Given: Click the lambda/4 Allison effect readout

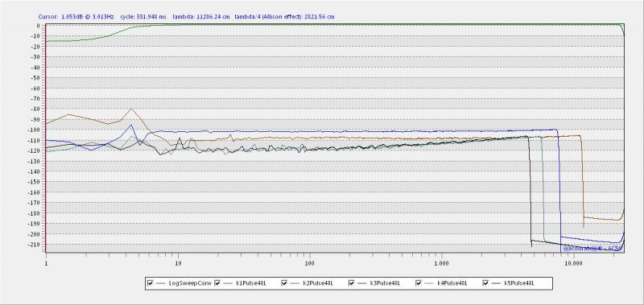Looking at the screenshot, I should [x=284, y=17].
